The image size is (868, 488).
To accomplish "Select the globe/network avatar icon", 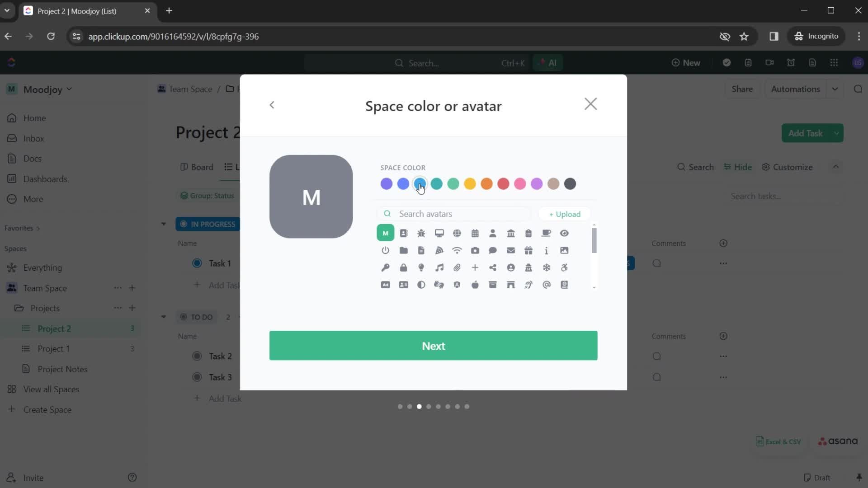I will (457, 233).
